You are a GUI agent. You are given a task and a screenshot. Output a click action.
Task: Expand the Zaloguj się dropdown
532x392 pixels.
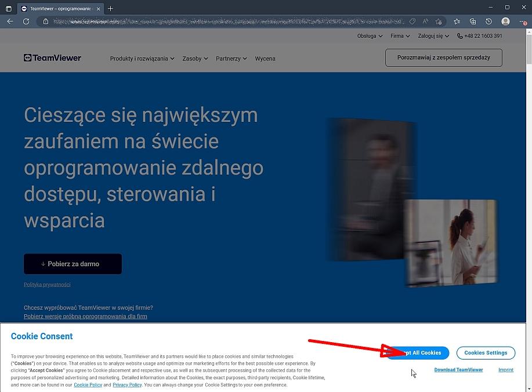click(x=433, y=36)
